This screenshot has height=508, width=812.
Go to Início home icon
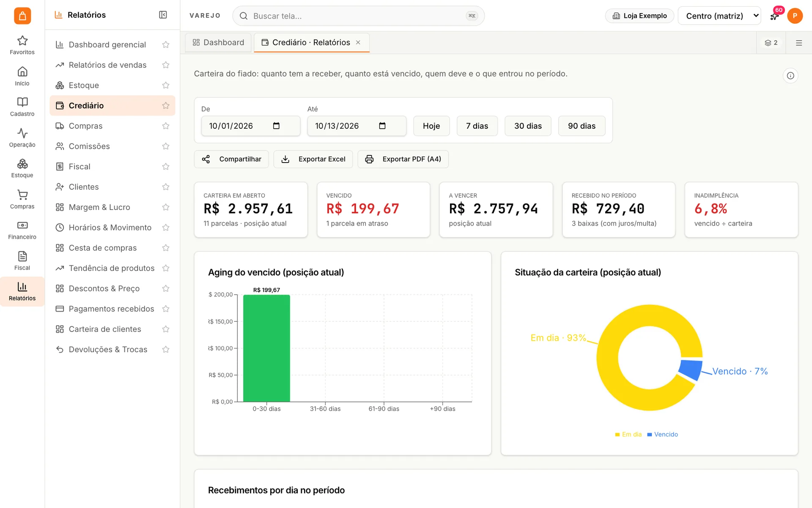22,76
